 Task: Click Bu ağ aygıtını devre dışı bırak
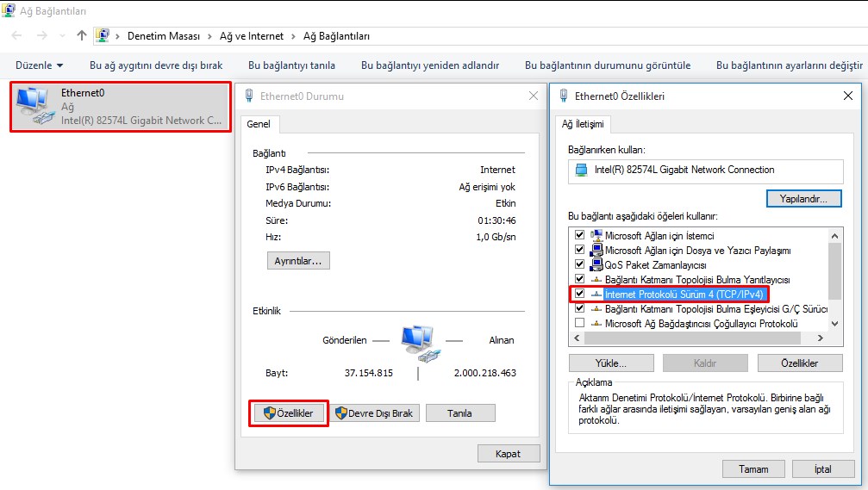pyautogui.click(x=156, y=65)
